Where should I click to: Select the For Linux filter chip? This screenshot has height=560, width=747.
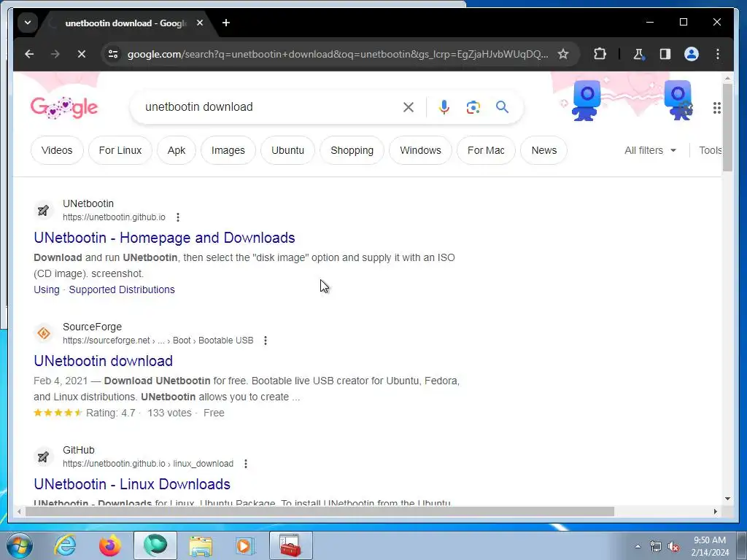[120, 150]
